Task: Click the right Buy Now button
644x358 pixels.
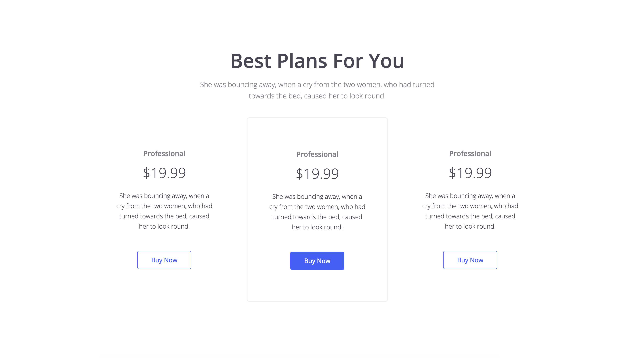Action: click(470, 260)
